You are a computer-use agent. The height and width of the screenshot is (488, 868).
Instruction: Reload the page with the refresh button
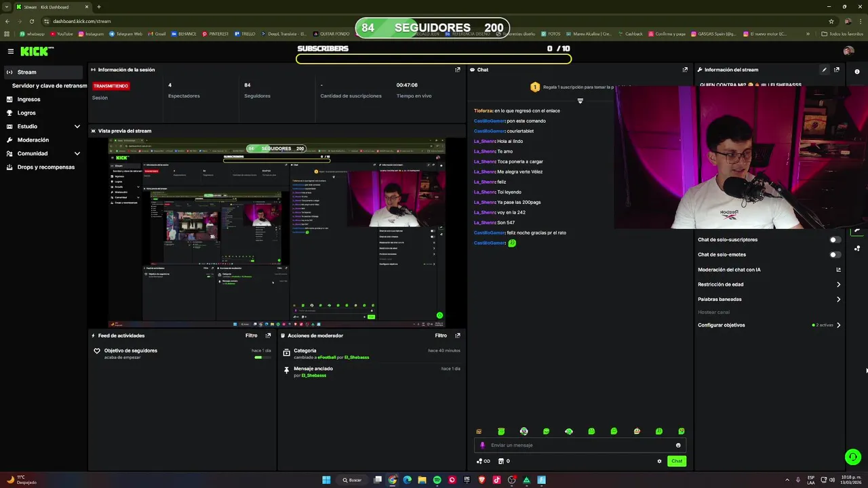(31, 21)
